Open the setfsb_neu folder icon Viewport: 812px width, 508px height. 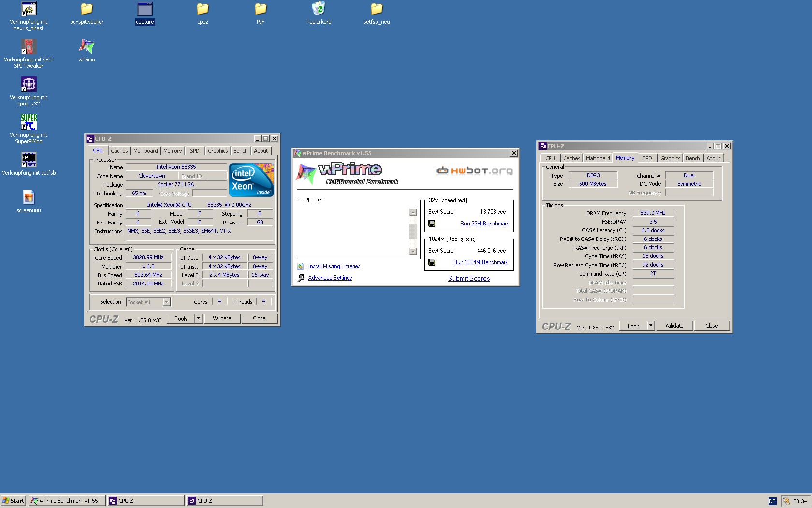[377, 9]
